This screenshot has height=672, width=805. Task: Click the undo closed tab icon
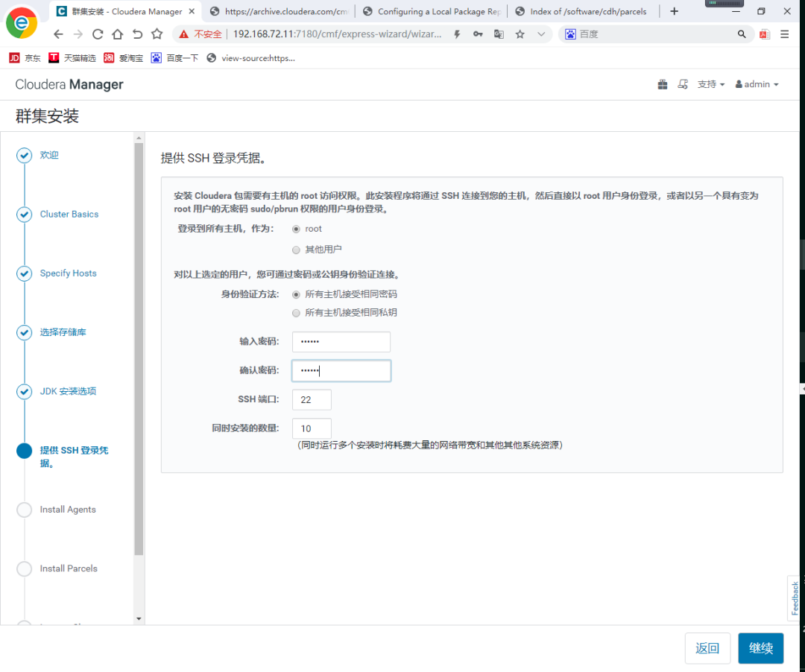(137, 34)
